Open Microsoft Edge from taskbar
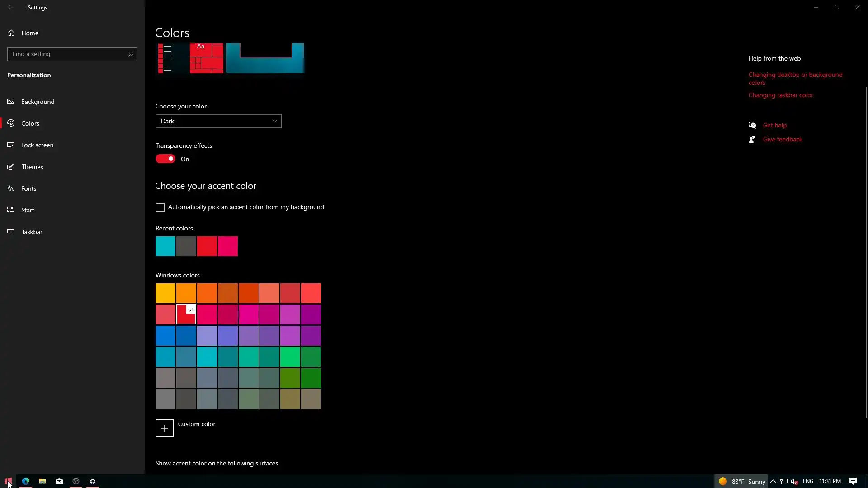 coord(26,481)
